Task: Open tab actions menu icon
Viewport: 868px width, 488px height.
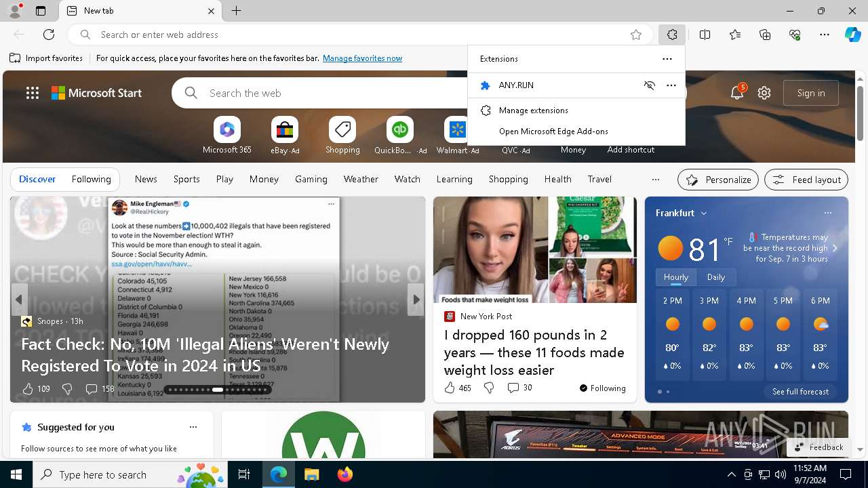Action: tap(41, 11)
